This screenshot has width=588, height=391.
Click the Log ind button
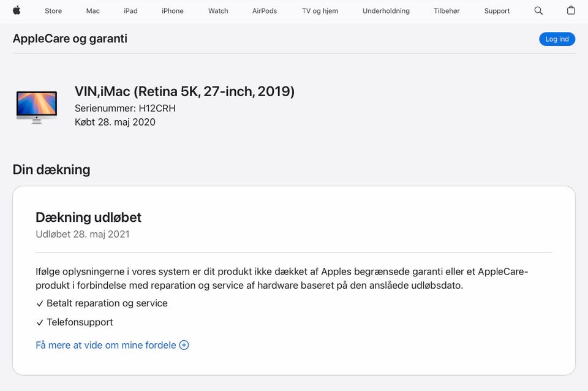tap(557, 39)
